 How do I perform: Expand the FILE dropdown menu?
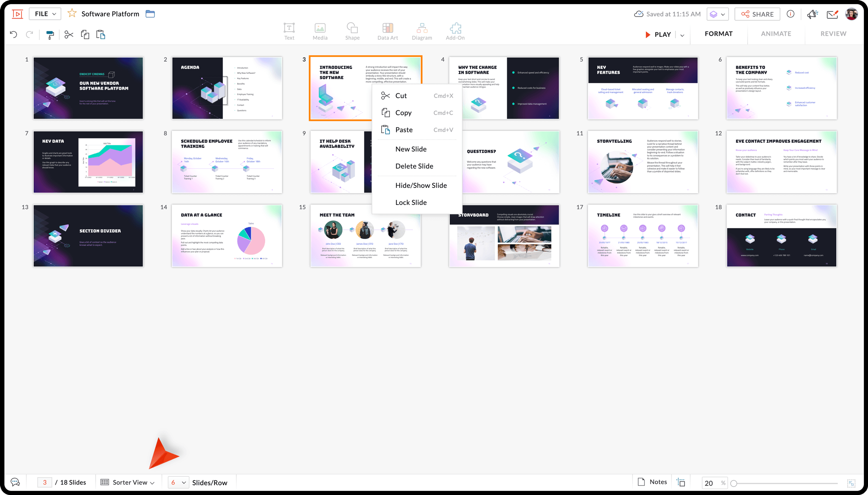(45, 14)
